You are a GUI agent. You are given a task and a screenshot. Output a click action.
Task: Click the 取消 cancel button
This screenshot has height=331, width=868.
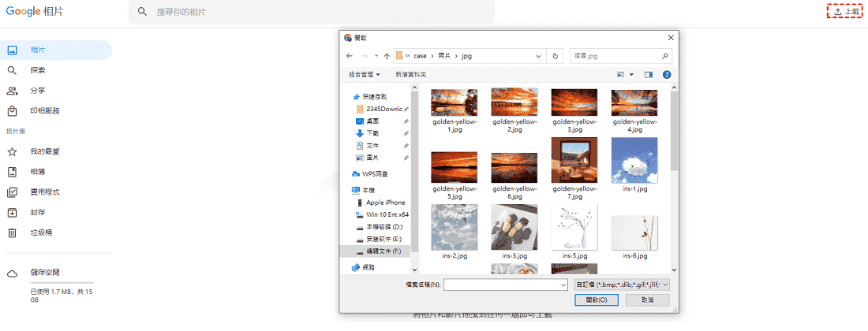pos(647,300)
